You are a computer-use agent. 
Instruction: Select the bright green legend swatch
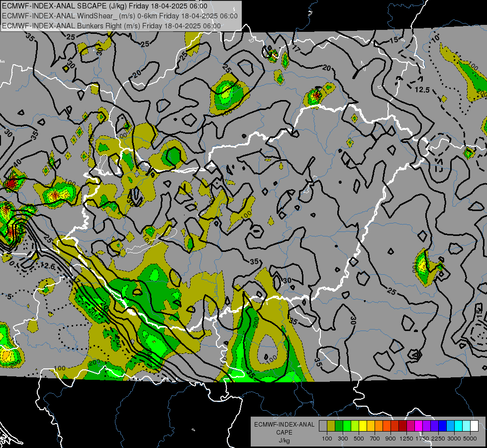pos(347,426)
